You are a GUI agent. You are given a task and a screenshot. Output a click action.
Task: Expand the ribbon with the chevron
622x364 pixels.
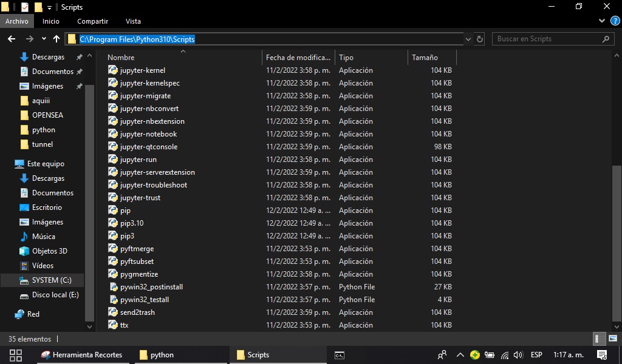pyautogui.click(x=602, y=21)
